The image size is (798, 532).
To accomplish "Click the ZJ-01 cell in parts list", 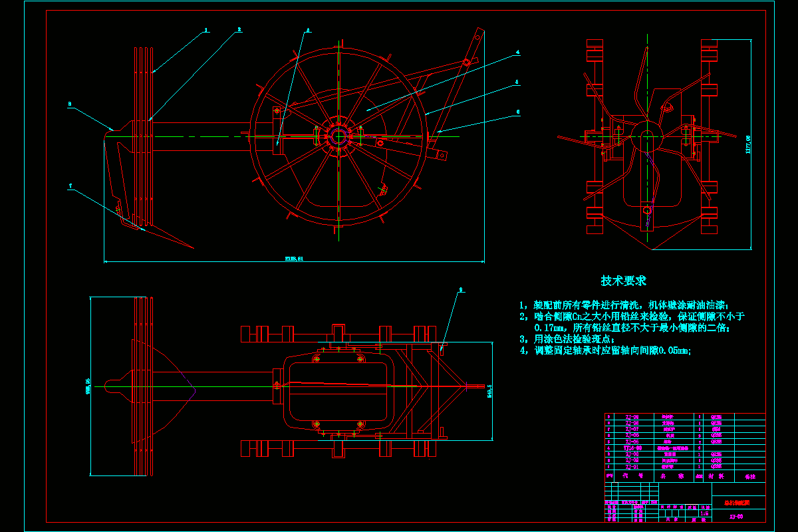I will tap(632, 467).
